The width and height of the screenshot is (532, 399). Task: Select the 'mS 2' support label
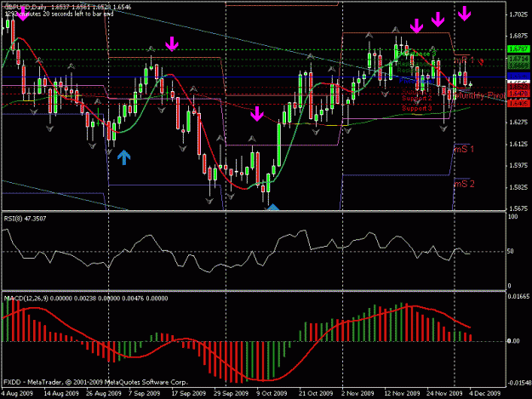(465, 184)
